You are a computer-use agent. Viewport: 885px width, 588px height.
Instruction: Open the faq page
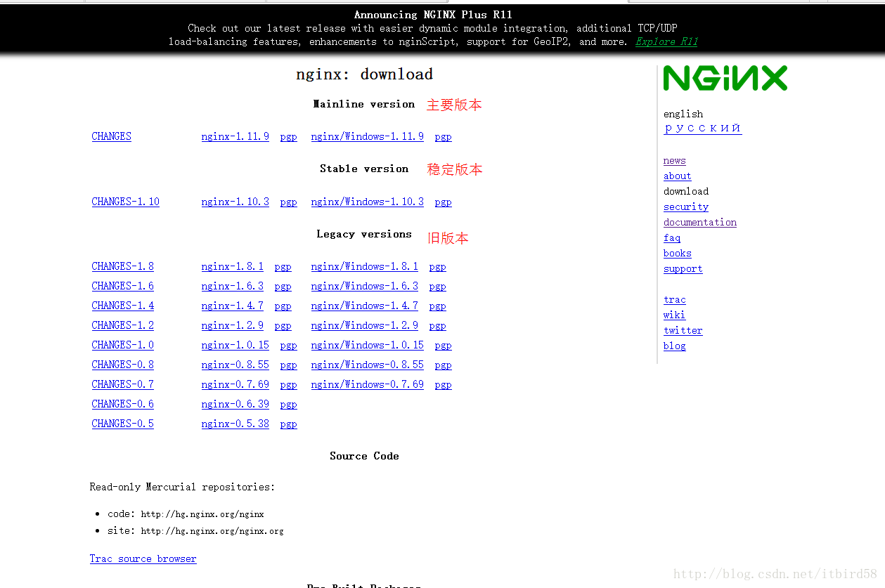tap(671, 237)
